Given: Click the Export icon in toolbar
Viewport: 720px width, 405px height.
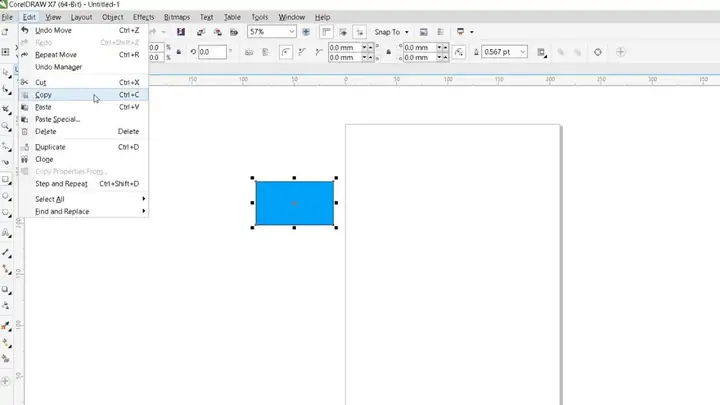Looking at the screenshot, I should pos(218,32).
